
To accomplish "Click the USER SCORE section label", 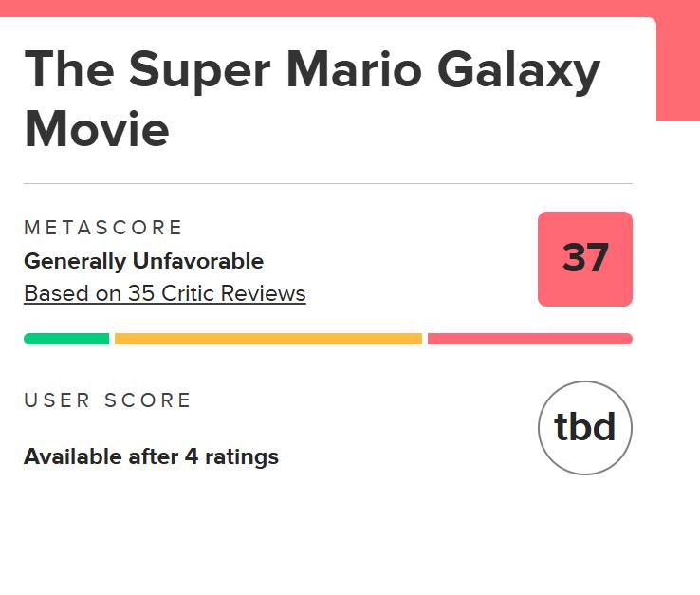I will point(107,400).
